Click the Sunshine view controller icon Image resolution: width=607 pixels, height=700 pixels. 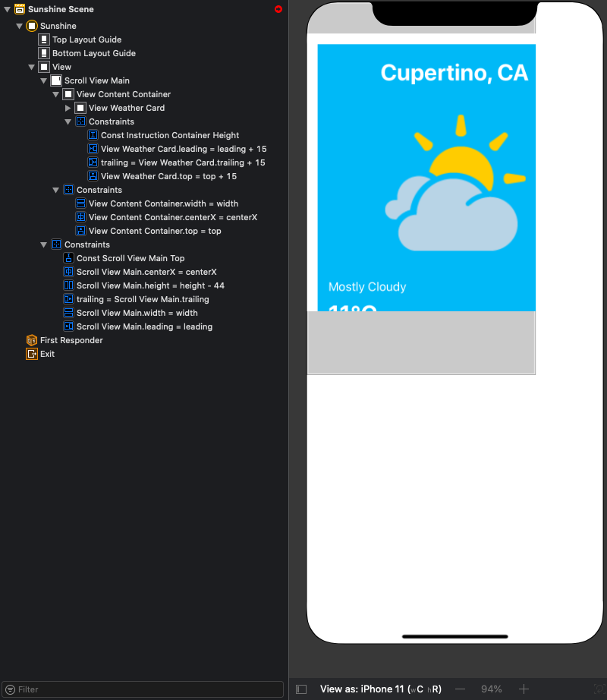[32, 26]
